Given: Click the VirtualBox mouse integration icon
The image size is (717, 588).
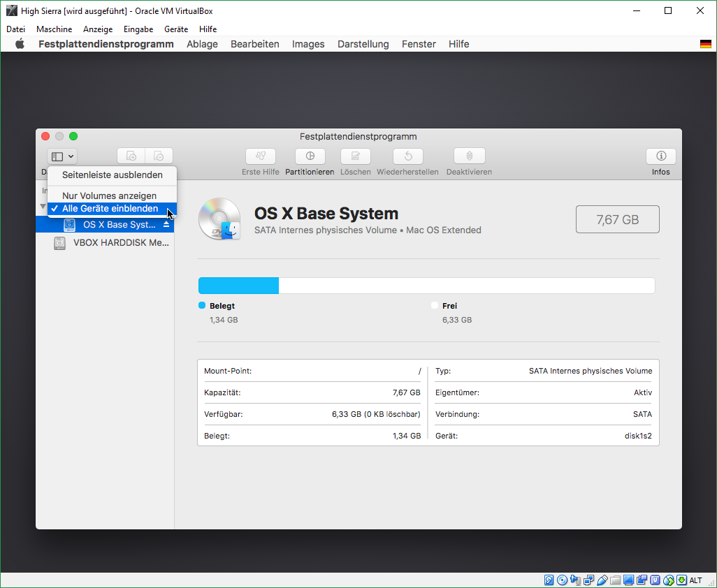Looking at the screenshot, I should [x=669, y=580].
